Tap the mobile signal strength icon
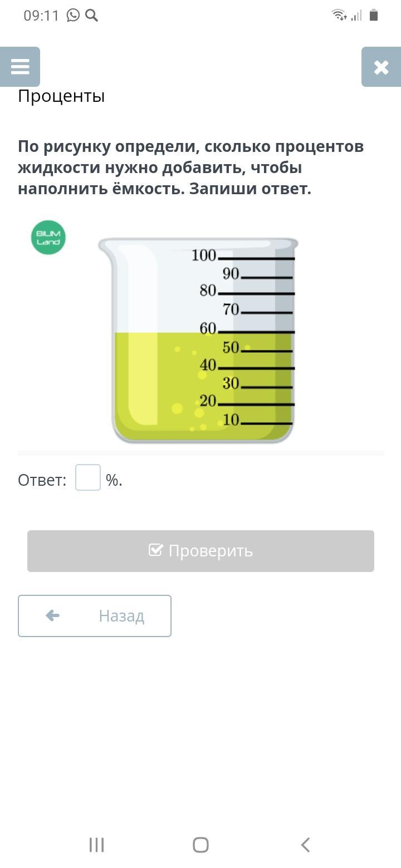Viewport: 401px width, 868px height. point(356,16)
